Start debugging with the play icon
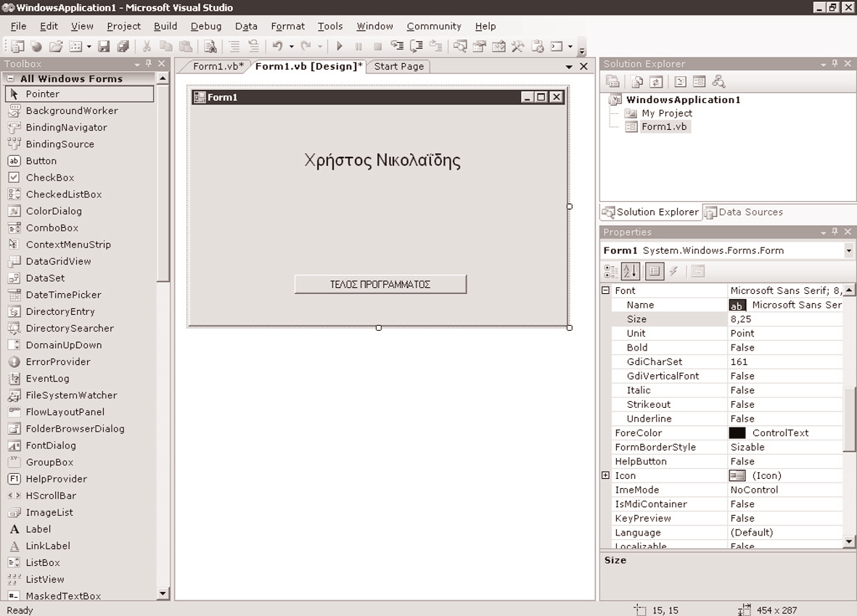Image resolution: width=857 pixels, height=616 pixels. click(340, 46)
